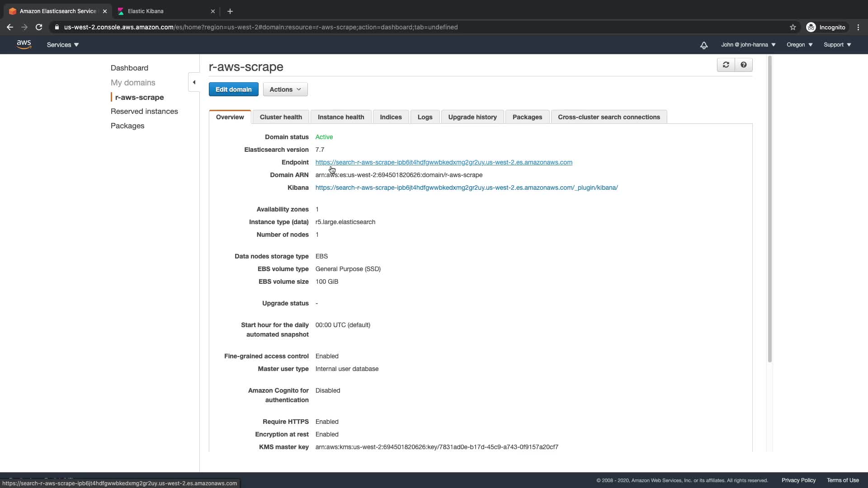Open the Services dropdown menu
This screenshot has height=488, width=868.
[x=63, y=45]
